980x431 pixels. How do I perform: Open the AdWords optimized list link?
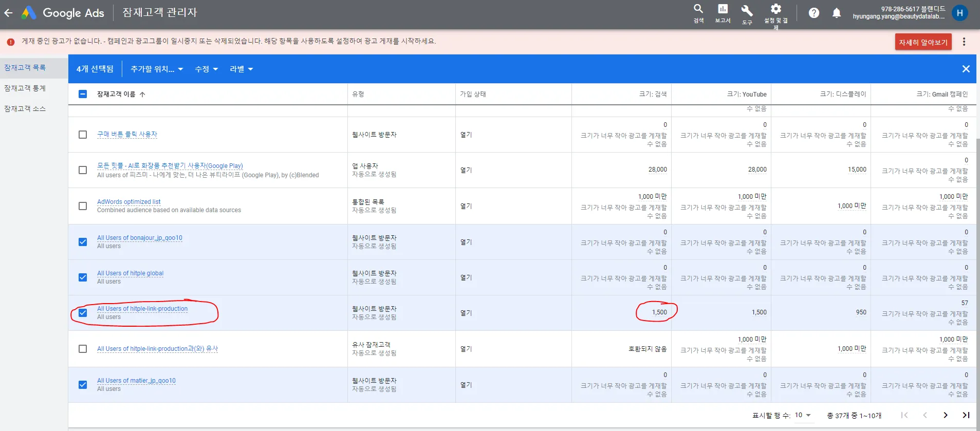tap(128, 202)
